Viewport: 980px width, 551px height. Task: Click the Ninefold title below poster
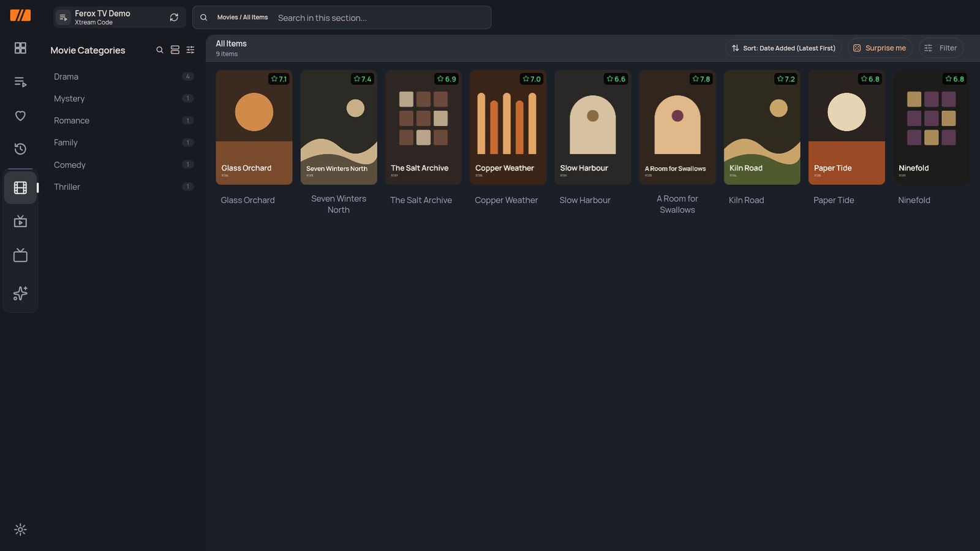[914, 200]
